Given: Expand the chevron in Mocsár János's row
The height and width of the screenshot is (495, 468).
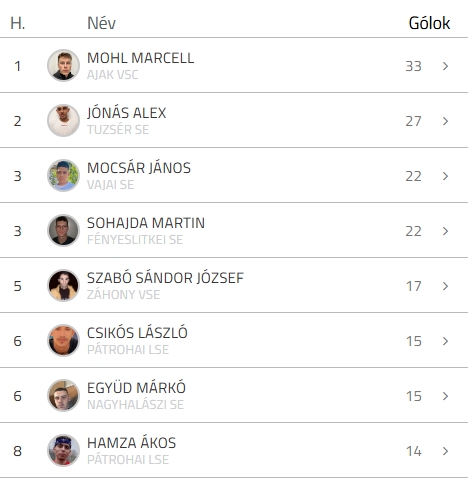Looking at the screenshot, I should coord(445,176).
